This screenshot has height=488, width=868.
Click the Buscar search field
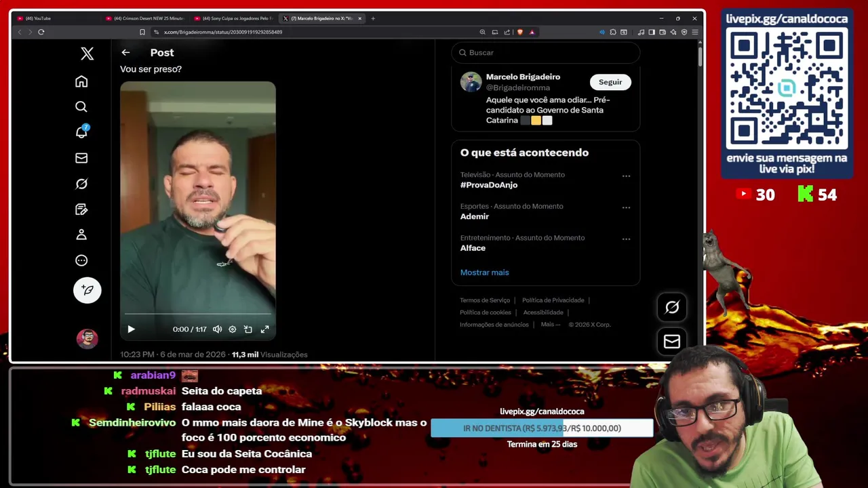(546, 52)
